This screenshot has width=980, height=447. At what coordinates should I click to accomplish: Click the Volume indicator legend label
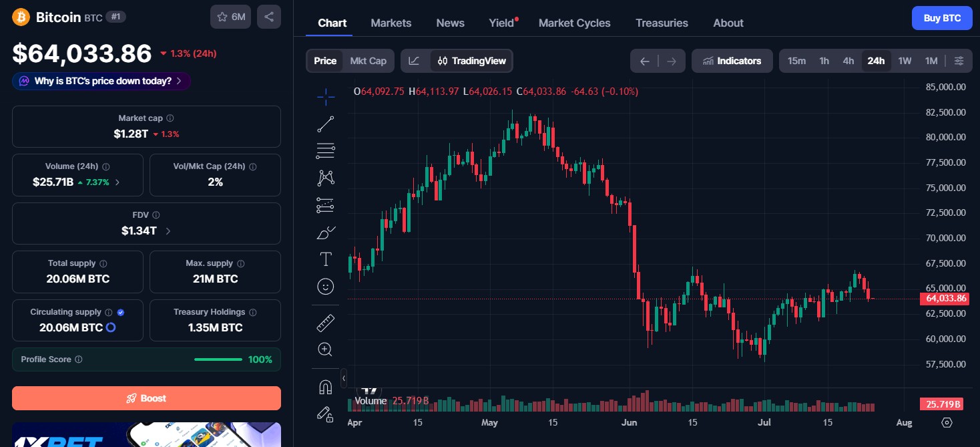pos(371,401)
